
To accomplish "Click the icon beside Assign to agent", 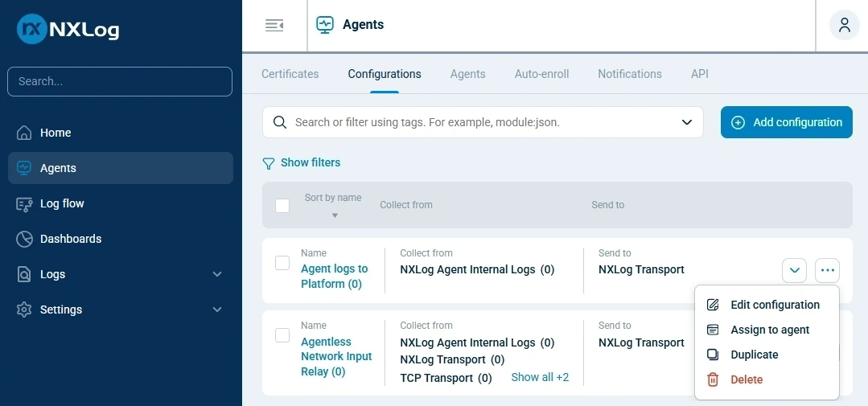I will 713,330.
